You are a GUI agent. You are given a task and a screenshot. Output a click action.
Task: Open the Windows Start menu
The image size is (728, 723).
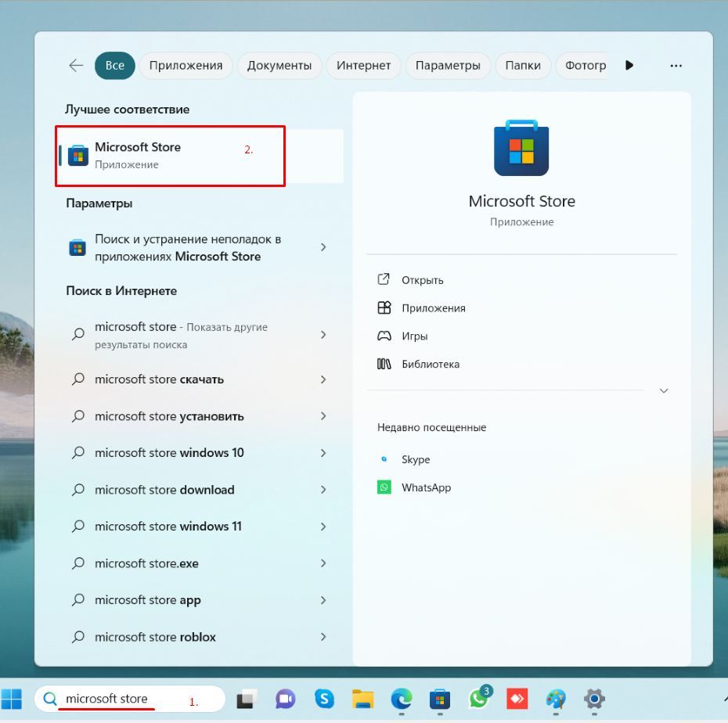[x=12, y=699]
